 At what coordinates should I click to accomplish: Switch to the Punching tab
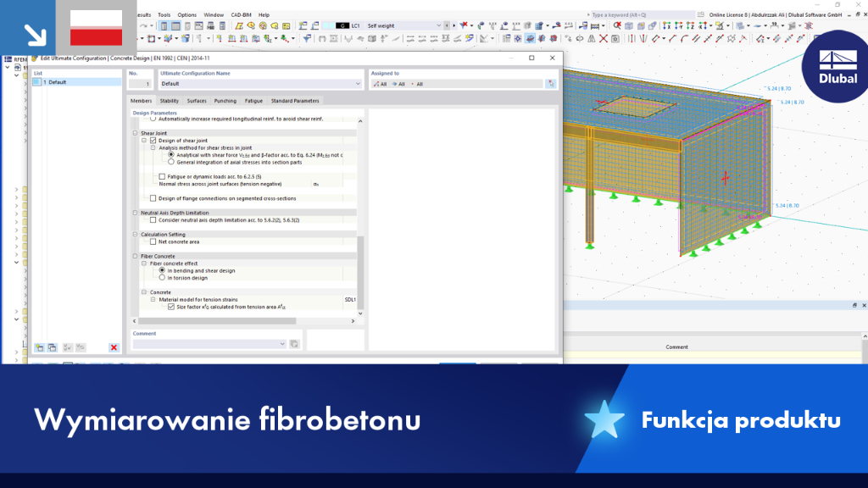pyautogui.click(x=225, y=101)
